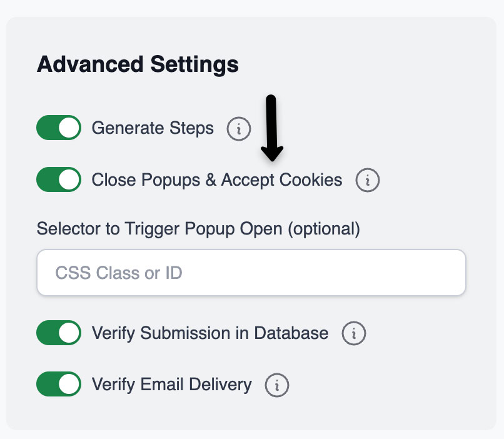
Task: Click the Advanced Settings heading
Action: click(138, 64)
